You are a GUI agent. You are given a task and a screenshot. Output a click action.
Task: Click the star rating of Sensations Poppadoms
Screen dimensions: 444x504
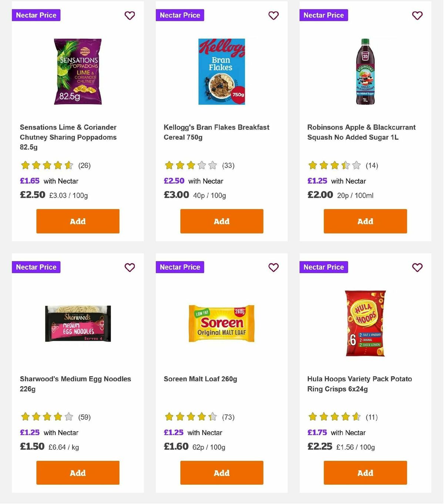point(46,166)
